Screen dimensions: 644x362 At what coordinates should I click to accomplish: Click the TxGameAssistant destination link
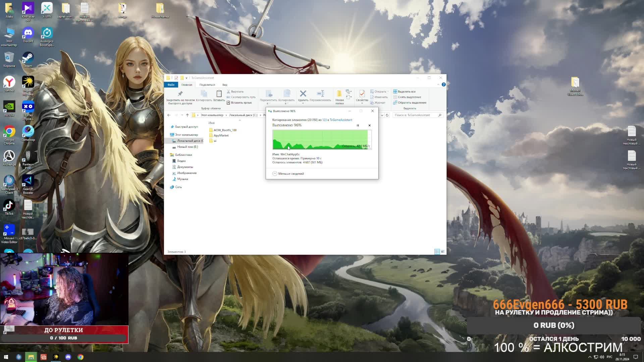pyautogui.click(x=341, y=120)
